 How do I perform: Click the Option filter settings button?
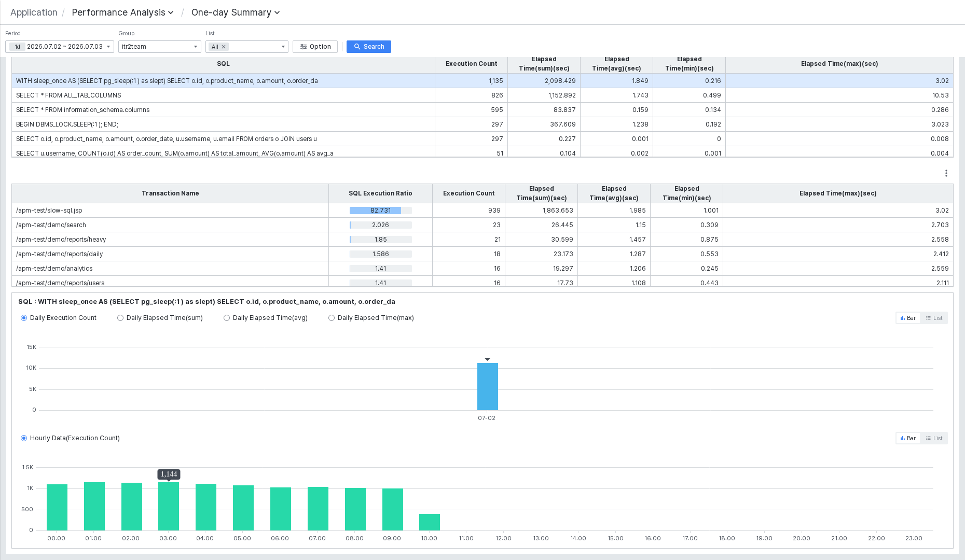[x=315, y=47]
